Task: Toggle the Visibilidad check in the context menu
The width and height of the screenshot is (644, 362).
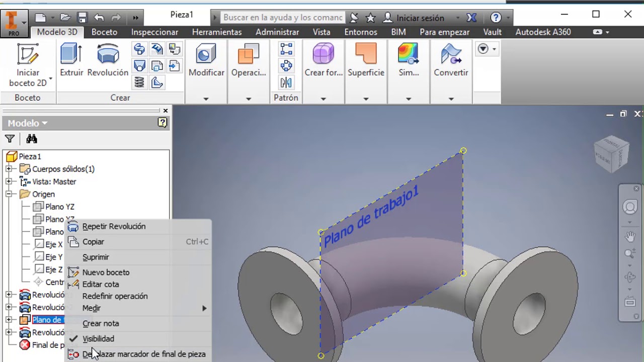Action: point(73,339)
